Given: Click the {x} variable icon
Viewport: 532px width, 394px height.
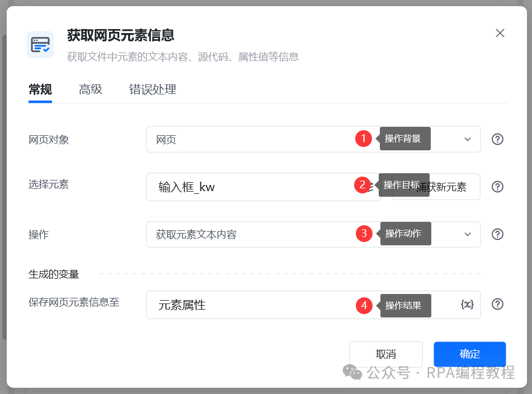Looking at the screenshot, I should 467,304.
